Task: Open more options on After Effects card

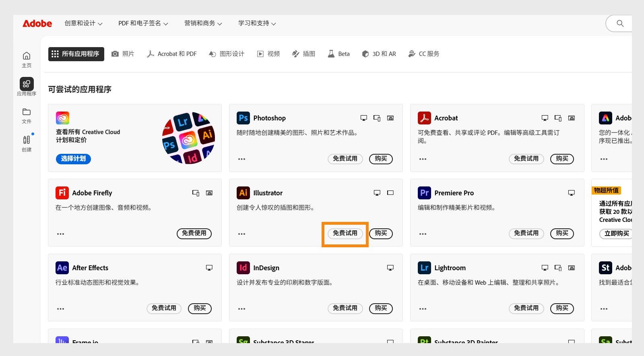Action: tap(60, 309)
